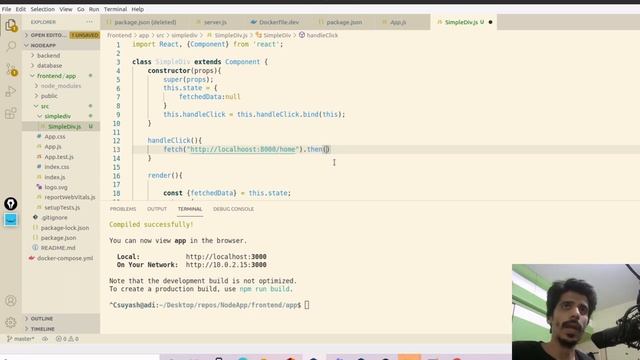Open http://localhost:3000 link in terminal
The height and width of the screenshot is (360, 640).
coord(226,257)
